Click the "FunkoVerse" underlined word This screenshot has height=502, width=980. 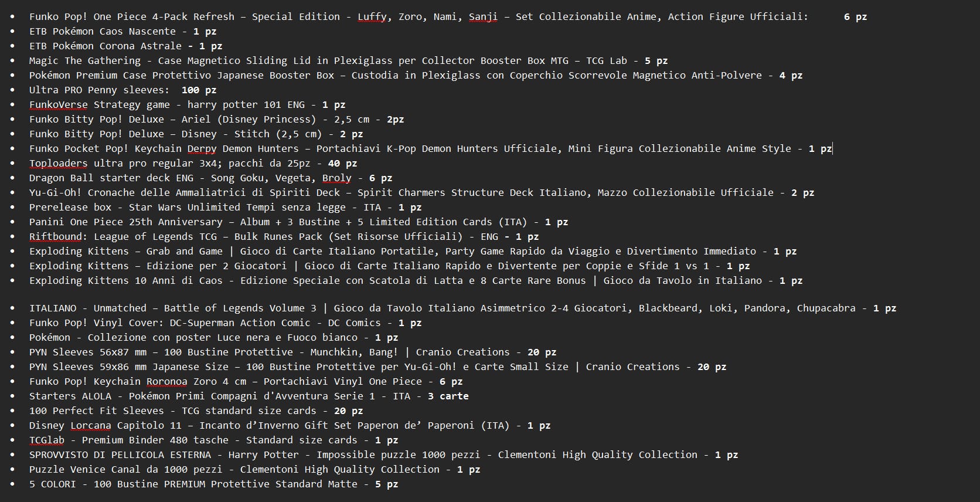pyautogui.click(x=59, y=105)
